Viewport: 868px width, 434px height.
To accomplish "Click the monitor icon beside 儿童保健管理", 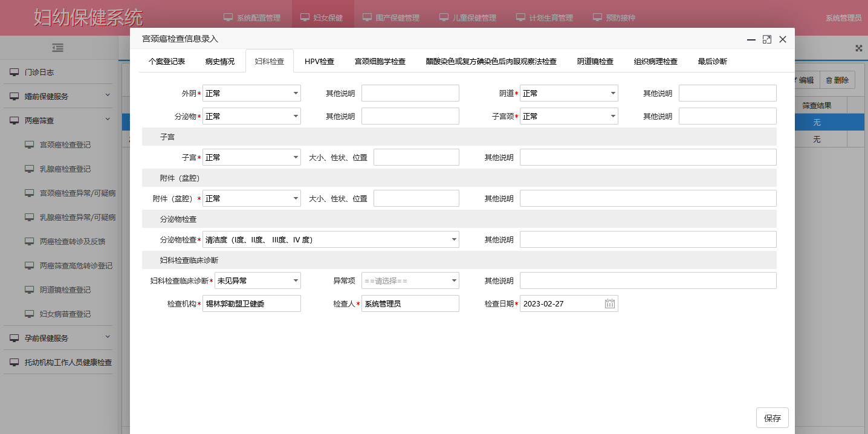I will pos(444,18).
